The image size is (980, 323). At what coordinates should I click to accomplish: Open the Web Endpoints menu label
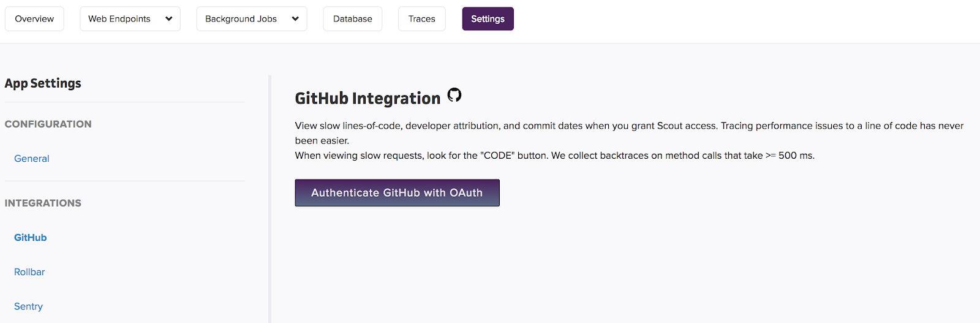click(x=119, y=19)
